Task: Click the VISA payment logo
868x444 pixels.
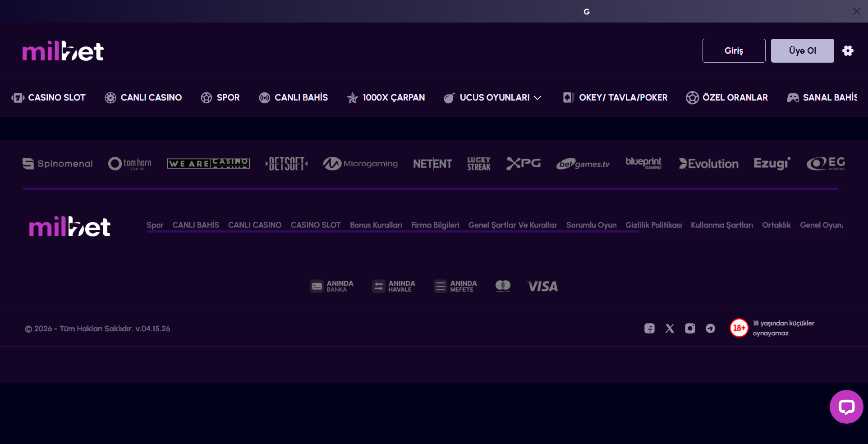Action: 542,286
